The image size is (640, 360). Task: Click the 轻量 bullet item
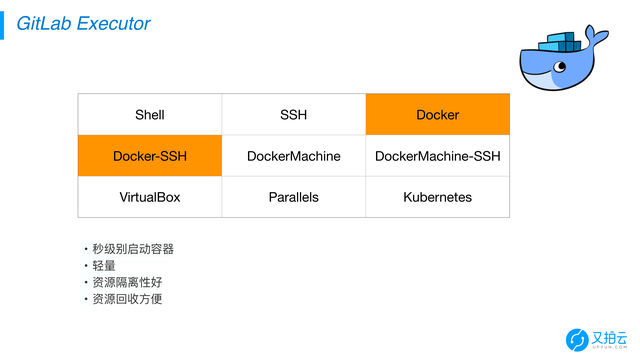click(x=104, y=266)
